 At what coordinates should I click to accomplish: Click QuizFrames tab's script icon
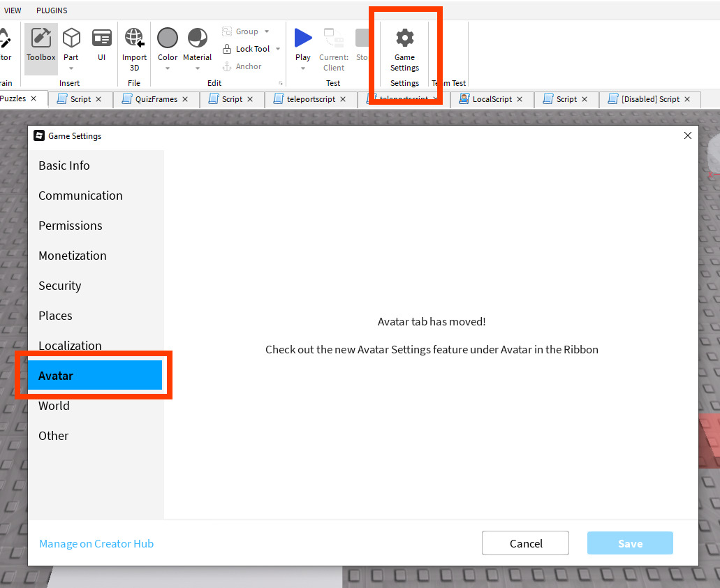pos(127,98)
